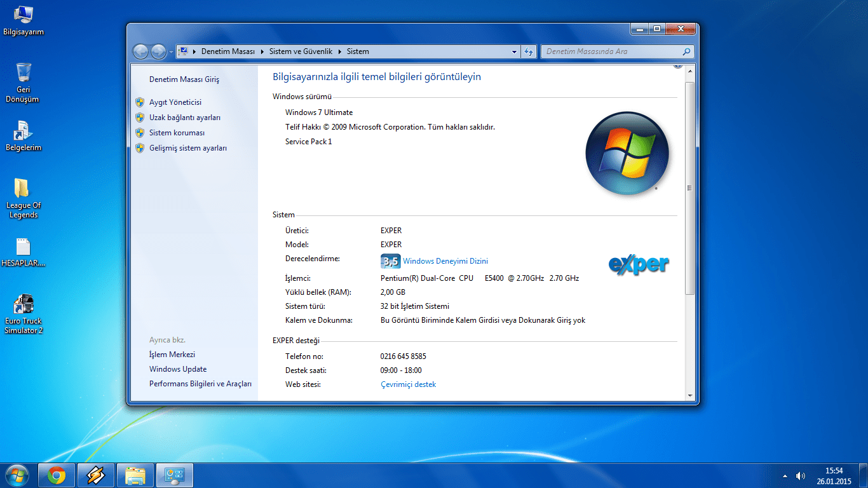This screenshot has width=868, height=488.
Task: Click the support hours "09:00 - 18:00"
Action: pyautogui.click(x=401, y=370)
